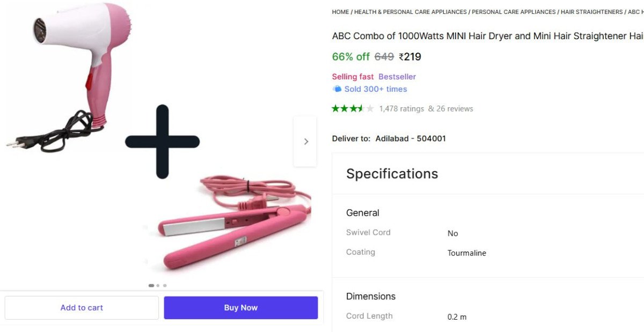Select the first image carousel dot
Screen dimensions: 644x332
[x=151, y=285]
